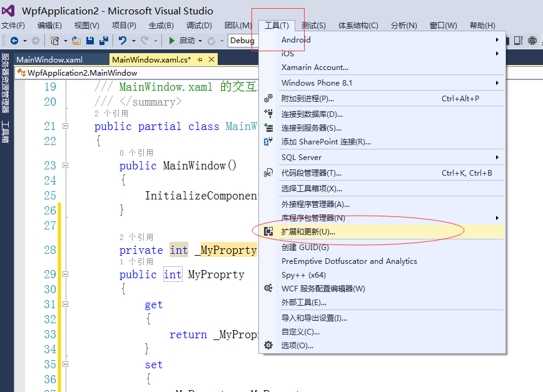Click the save file disk icon
Viewport: 543px width, 392px height.
click(90, 41)
